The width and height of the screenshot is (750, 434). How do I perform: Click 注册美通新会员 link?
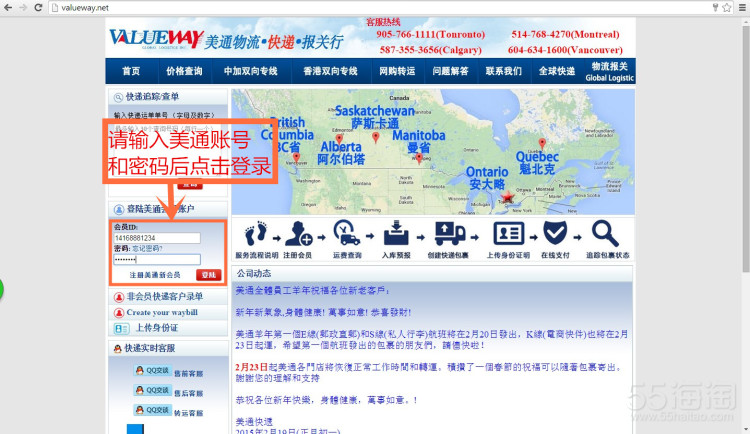click(155, 275)
